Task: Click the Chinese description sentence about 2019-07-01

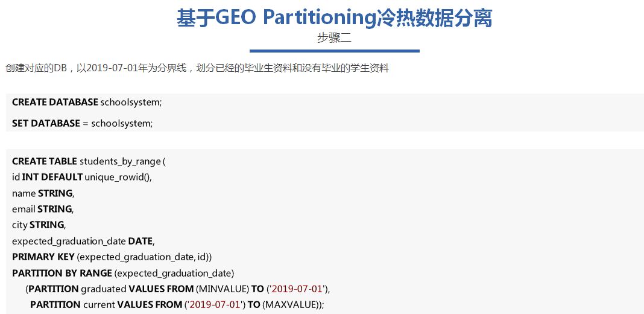Action: 197,68
